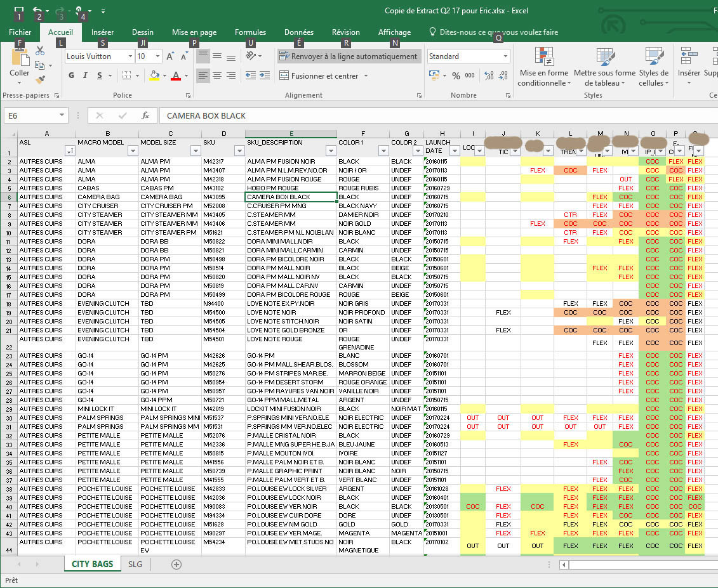
Task: Toggle Renvoyer à la ligne automatiquement
Action: (x=349, y=56)
